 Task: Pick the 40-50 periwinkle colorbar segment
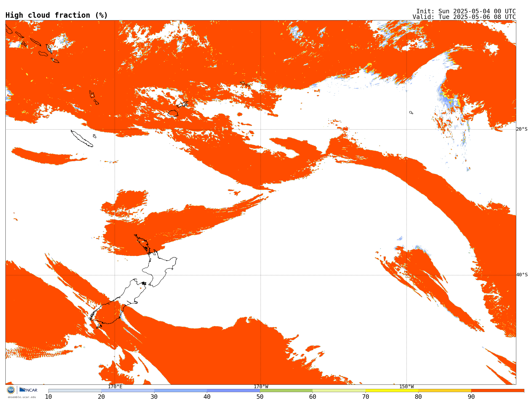(x=233, y=390)
